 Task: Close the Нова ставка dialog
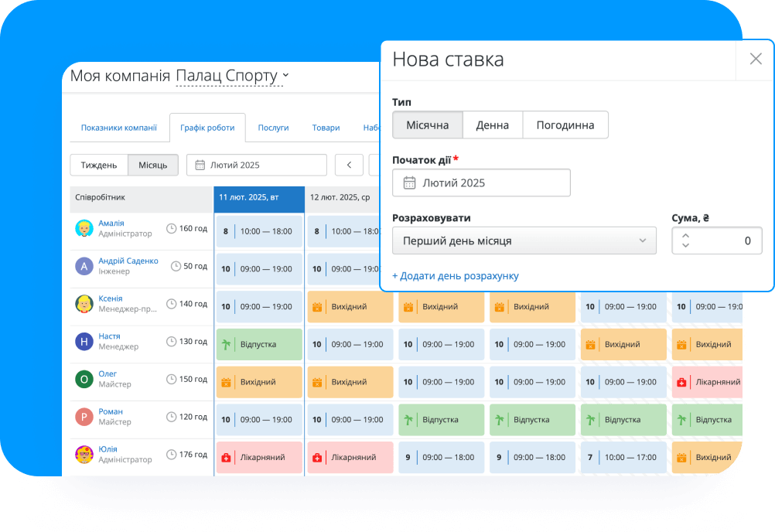click(x=755, y=60)
